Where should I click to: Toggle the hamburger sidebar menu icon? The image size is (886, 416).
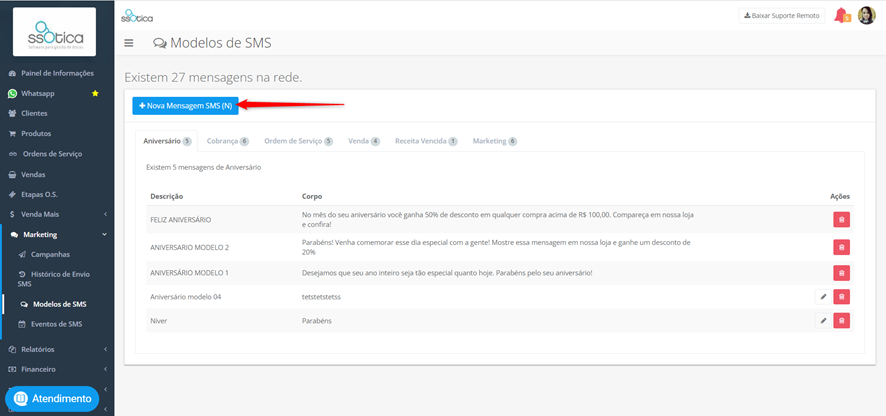[x=129, y=43]
